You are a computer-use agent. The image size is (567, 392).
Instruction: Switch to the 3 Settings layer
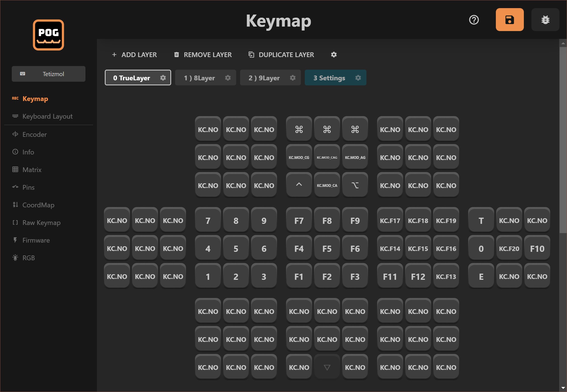(x=329, y=78)
